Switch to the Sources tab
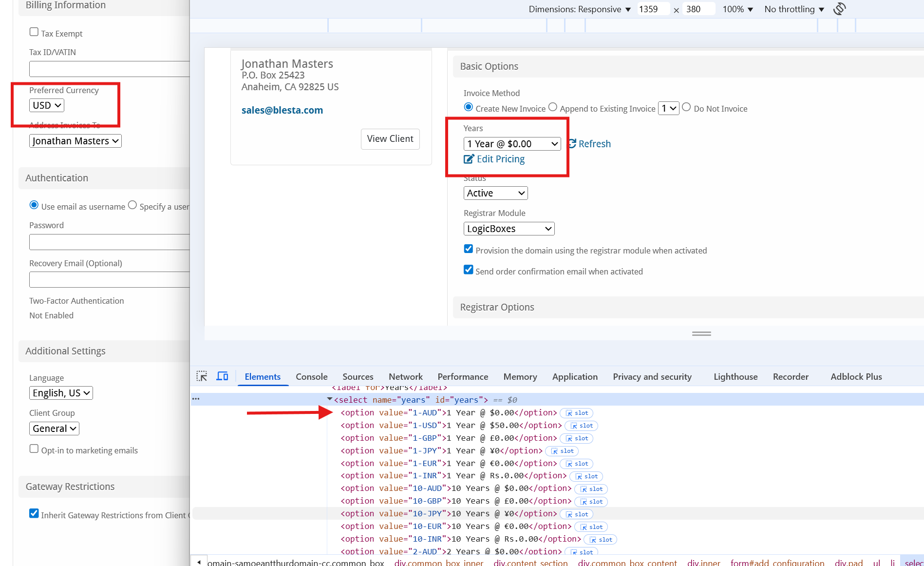924x566 pixels. point(358,376)
